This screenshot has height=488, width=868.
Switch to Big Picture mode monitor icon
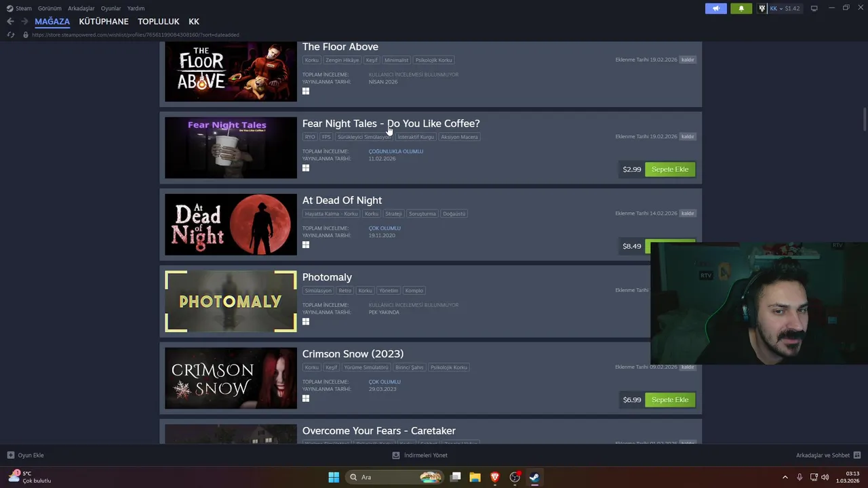point(814,9)
